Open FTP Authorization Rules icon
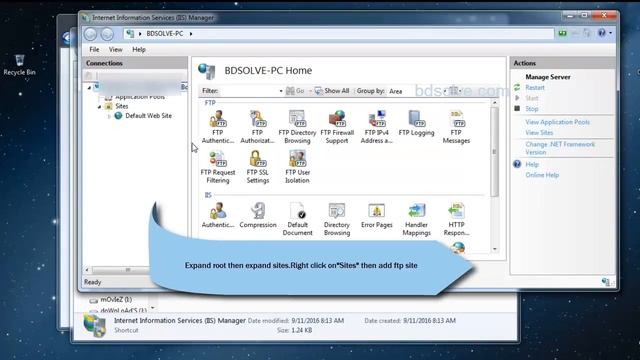The height and width of the screenshot is (360, 640). click(x=257, y=127)
